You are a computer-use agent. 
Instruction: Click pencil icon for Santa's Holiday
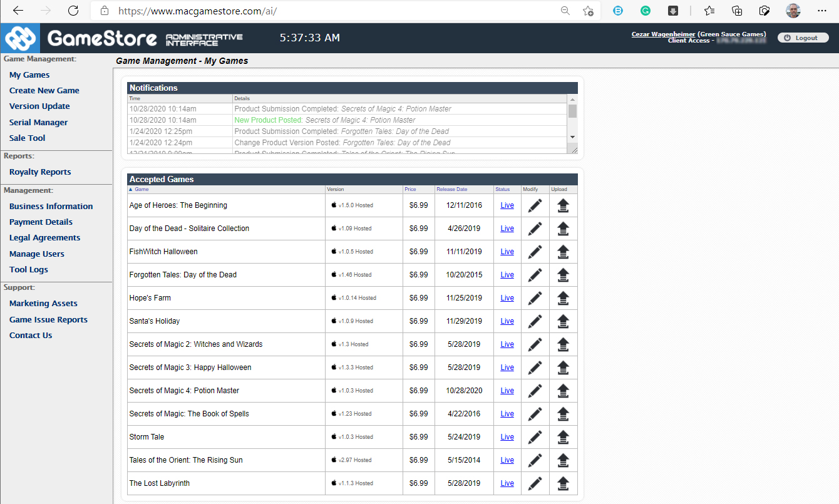(x=535, y=321)
